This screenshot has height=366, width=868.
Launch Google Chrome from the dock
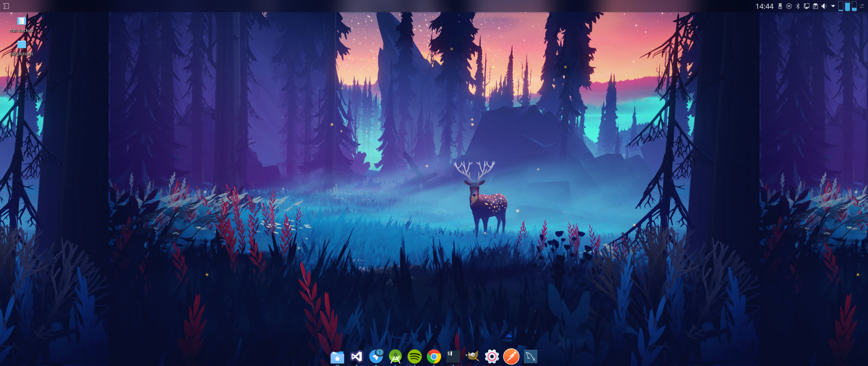coord(433,357)
